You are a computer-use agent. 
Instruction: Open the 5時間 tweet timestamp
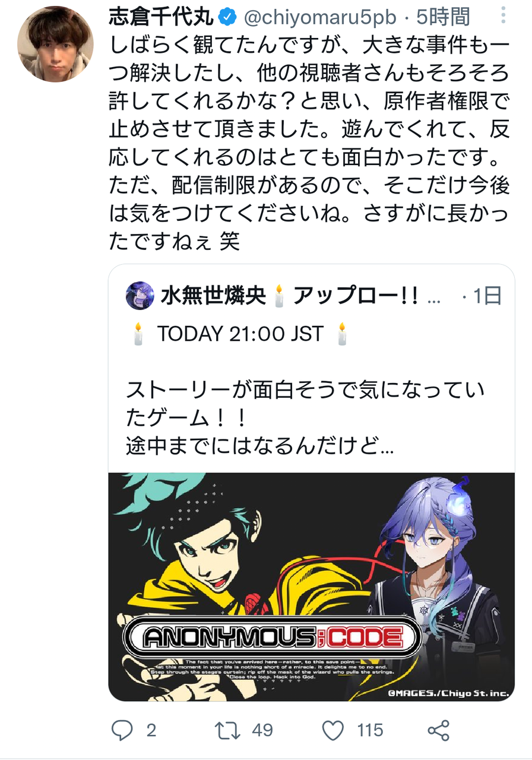coord(443,18)
